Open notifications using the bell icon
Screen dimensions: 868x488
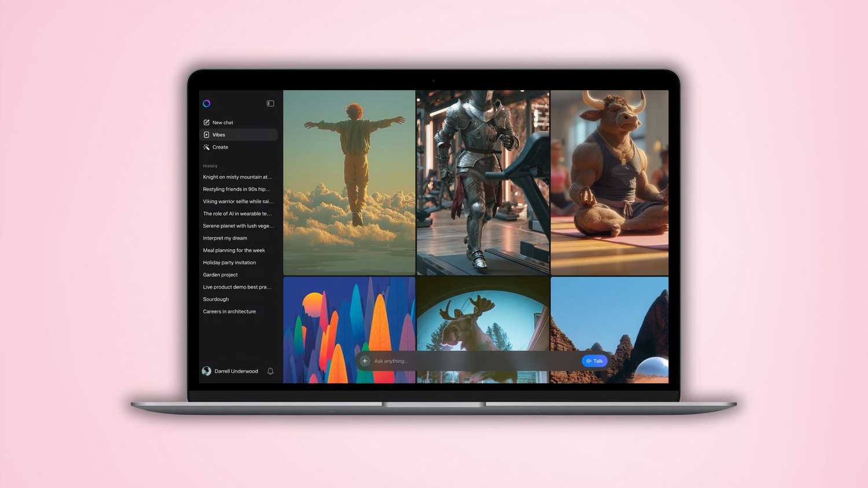270,371
